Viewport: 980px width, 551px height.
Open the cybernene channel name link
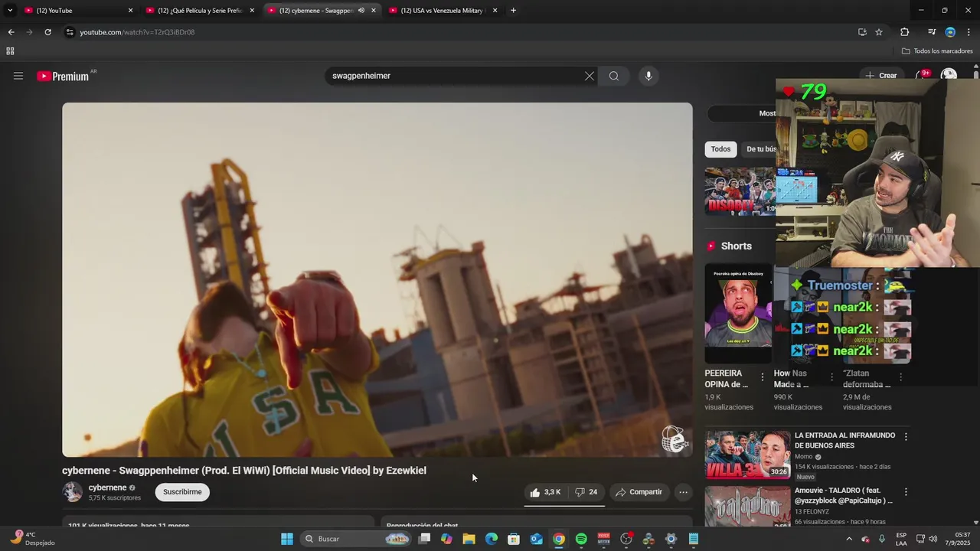click(x=107, y=487)
